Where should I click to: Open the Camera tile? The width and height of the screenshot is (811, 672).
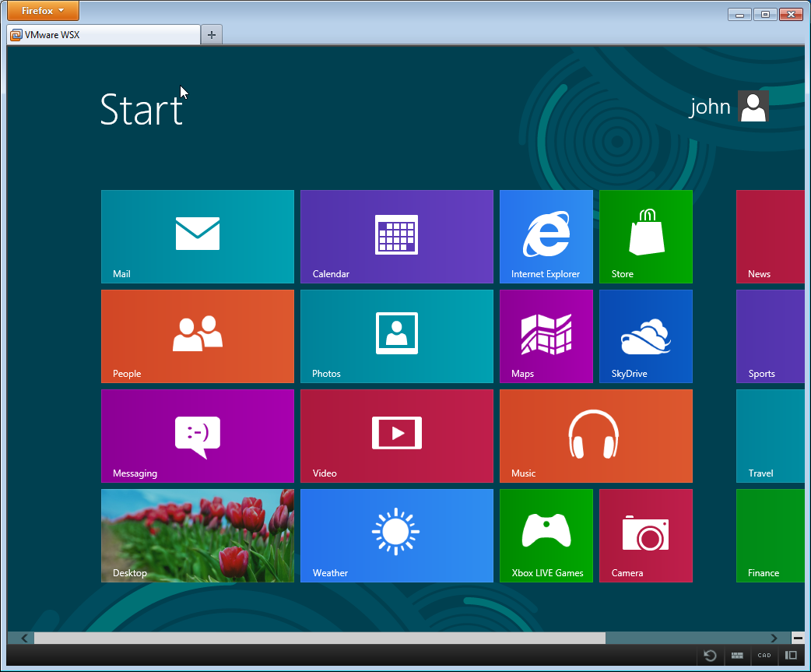(645, 536)
